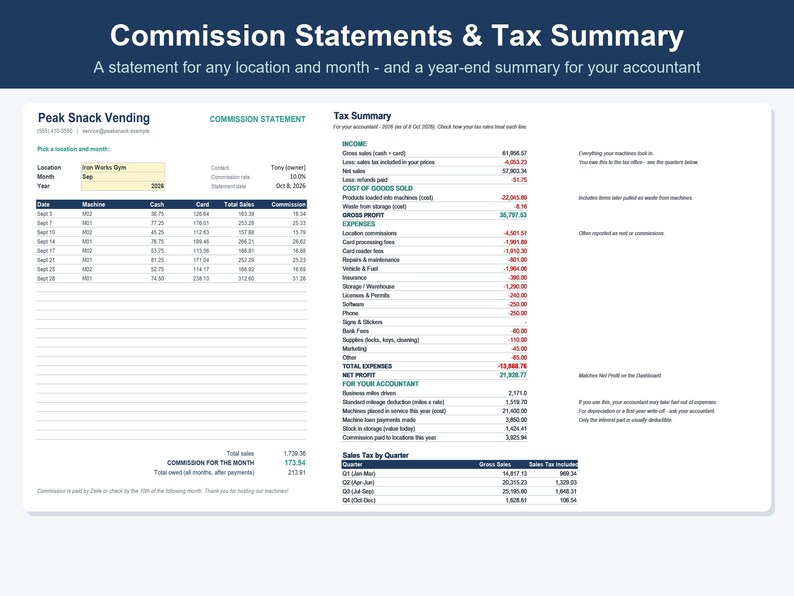The image size is (794, 596).
Task: Select the 'Sept 3' date cell
Action: (45, 214)
